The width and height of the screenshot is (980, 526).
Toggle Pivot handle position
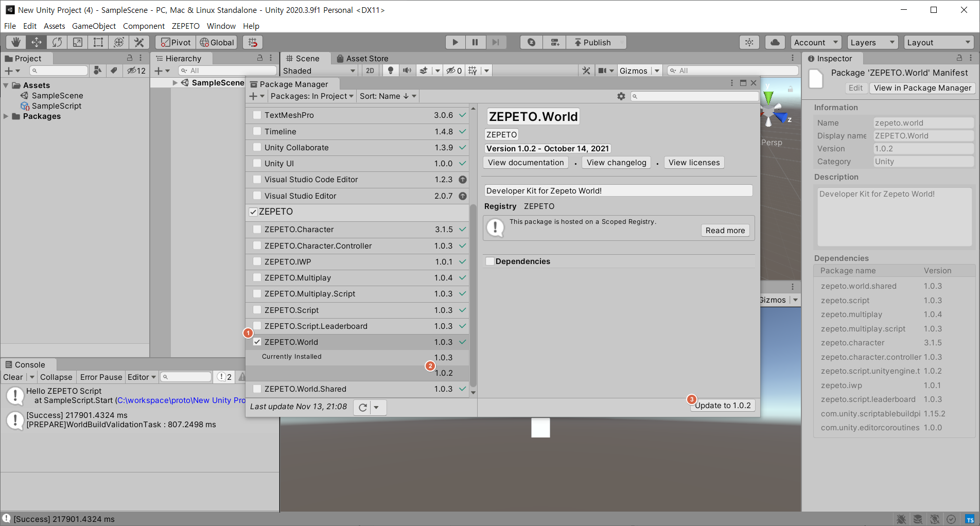tap(176, 42)
